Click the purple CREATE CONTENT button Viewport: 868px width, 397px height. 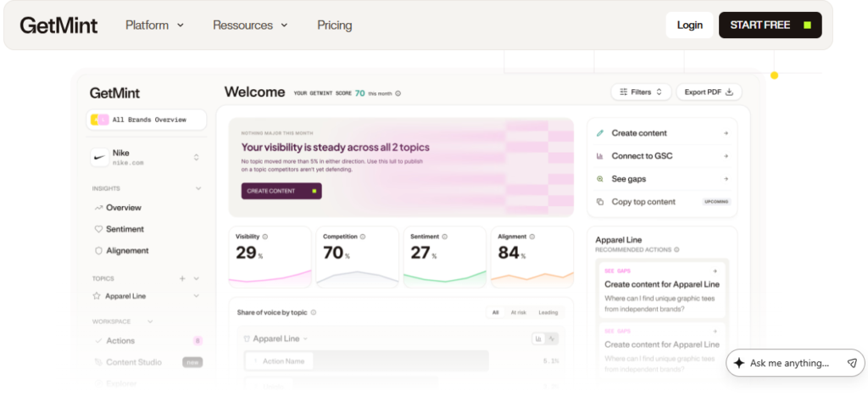281,191
